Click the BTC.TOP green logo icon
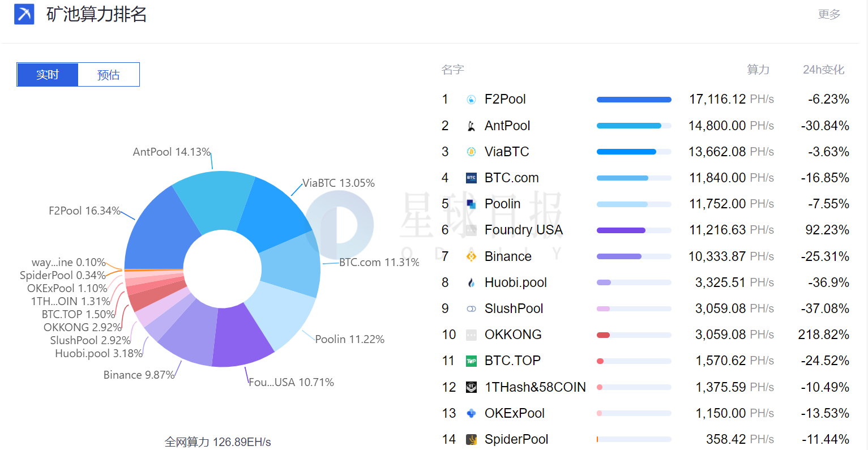868x450 pixels. (x=471, y=361)
